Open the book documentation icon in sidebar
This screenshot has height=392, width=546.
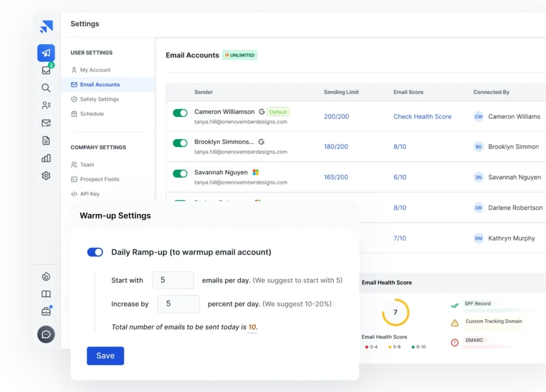tap(46, 294)
